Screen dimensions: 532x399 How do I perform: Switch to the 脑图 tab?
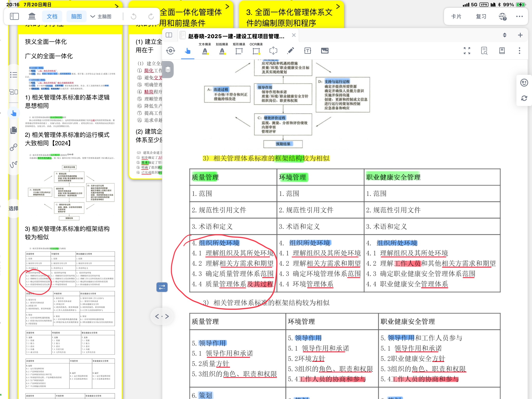[76, 16]
